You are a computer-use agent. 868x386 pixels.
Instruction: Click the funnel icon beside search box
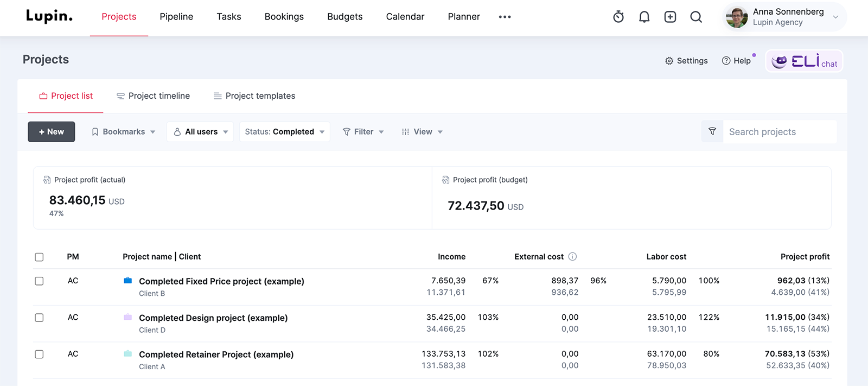click(712, 131)
